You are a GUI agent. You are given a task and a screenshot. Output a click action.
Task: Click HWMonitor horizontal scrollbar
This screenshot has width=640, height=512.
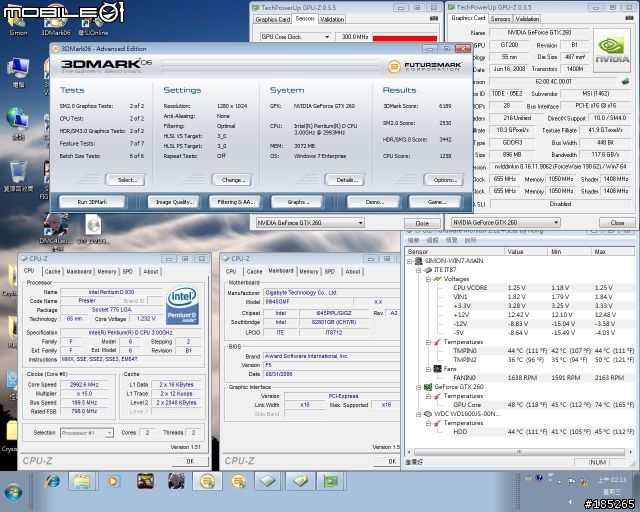(519, 452)
